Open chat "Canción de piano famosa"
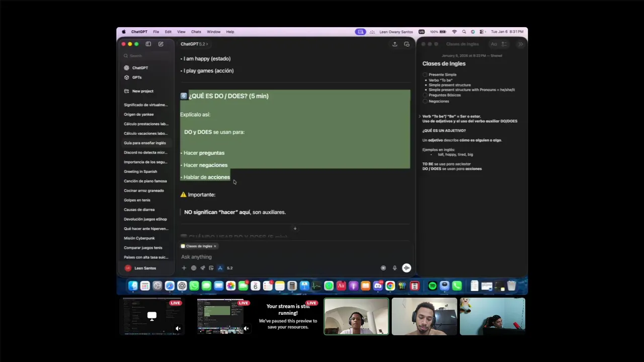The width and height of the screenshot is (644, 362). tap(145, 181)
